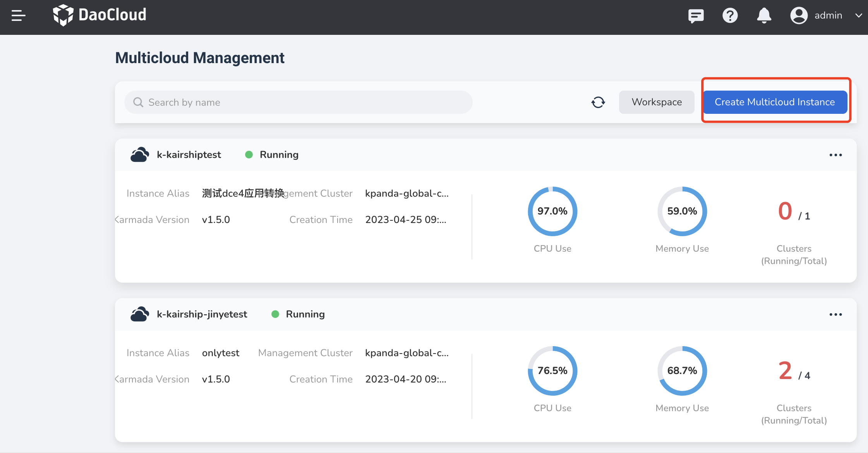
Task: Click the search magnifier icon
Action: coord(138,102)
